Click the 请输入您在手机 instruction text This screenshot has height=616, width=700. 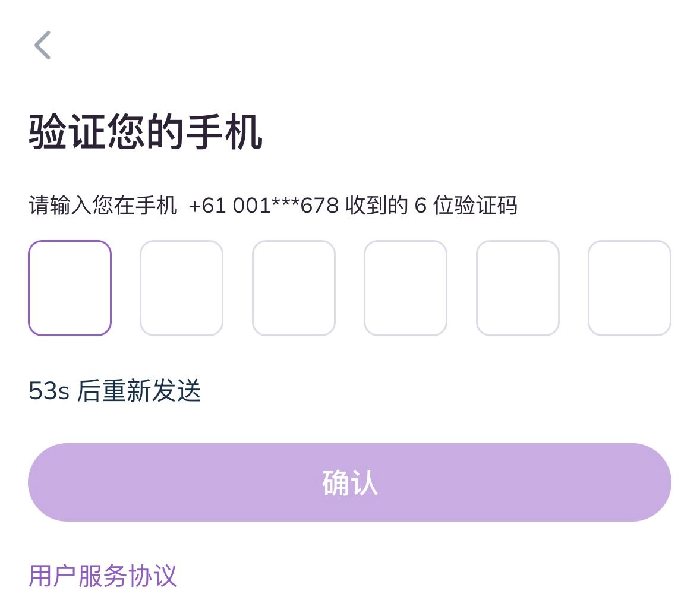103,206
